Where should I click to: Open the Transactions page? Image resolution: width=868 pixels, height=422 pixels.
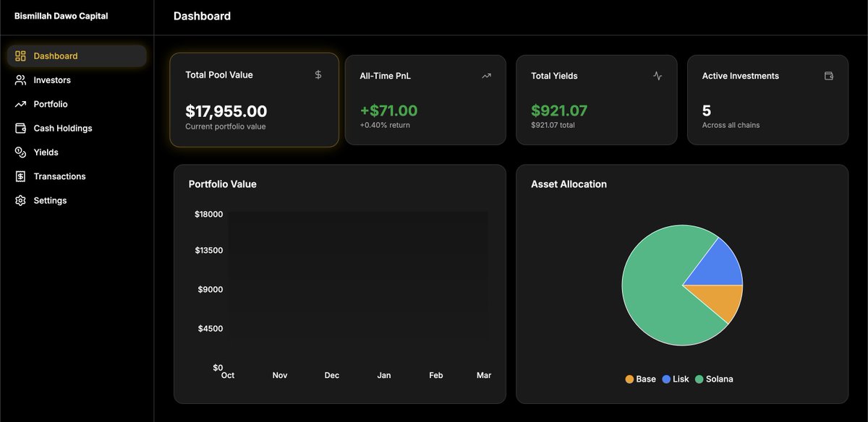[x=77, y=176]
